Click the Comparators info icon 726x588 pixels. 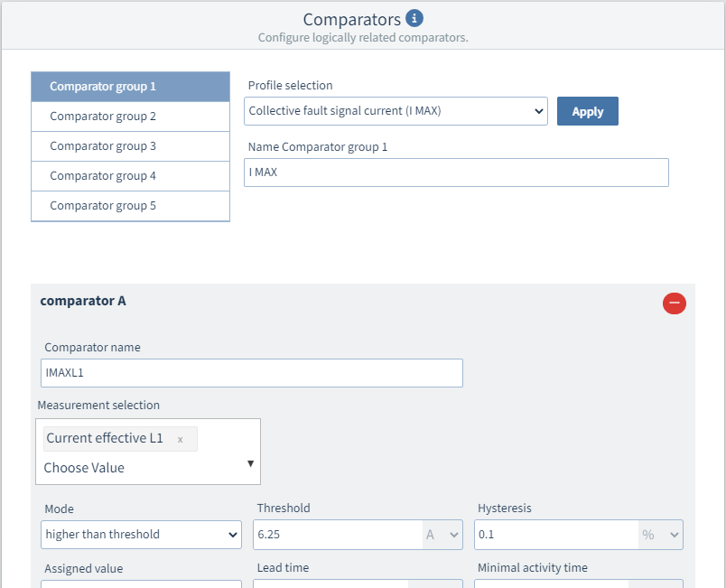click(x=414, y=19)
